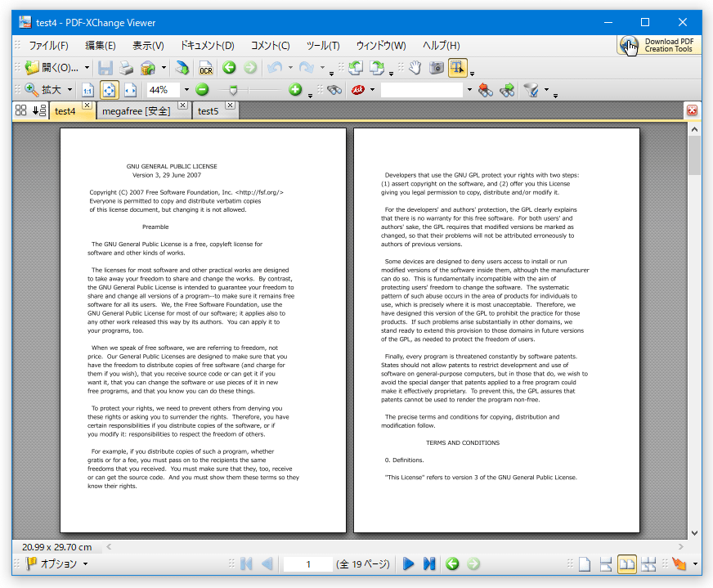
Task: Open the ツール(T) menu
Action: click(x=323, y=46)
